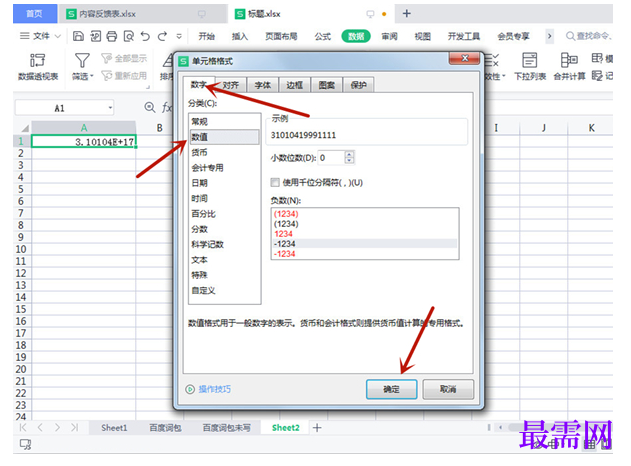Close the 单元格格式 dialog
The image size is (631, 466).
coord(464,58)
